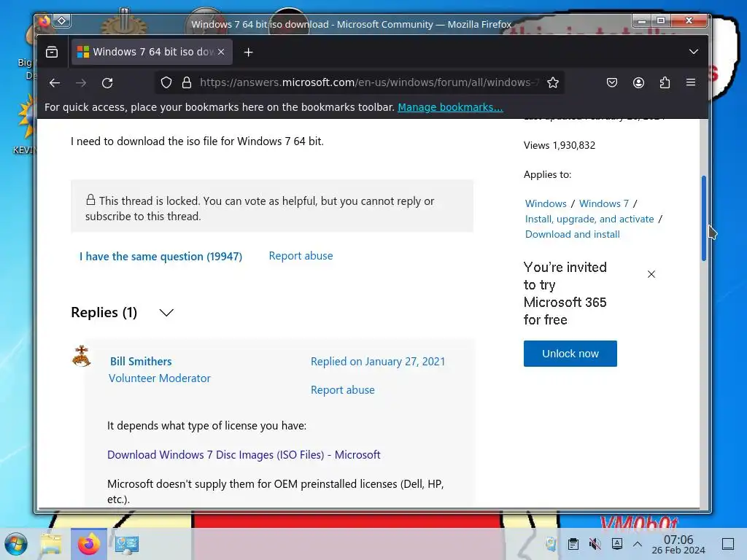
Task: View site security padlock info
Action: tap(187, 83)
